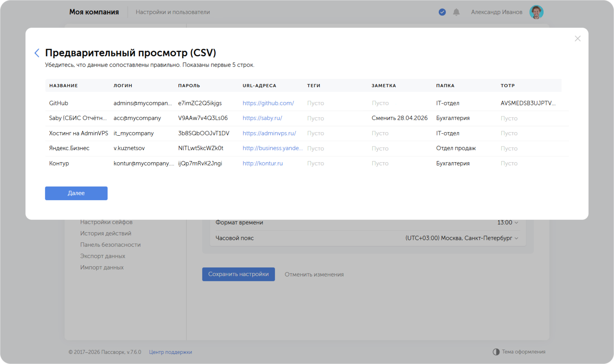The image size is (614, 364).
Task: Select the GitHub name cell
Action: [x=59, y=103]
